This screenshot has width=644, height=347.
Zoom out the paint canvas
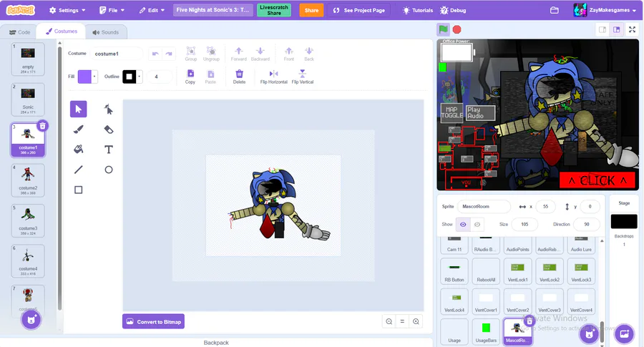point(389,321)
